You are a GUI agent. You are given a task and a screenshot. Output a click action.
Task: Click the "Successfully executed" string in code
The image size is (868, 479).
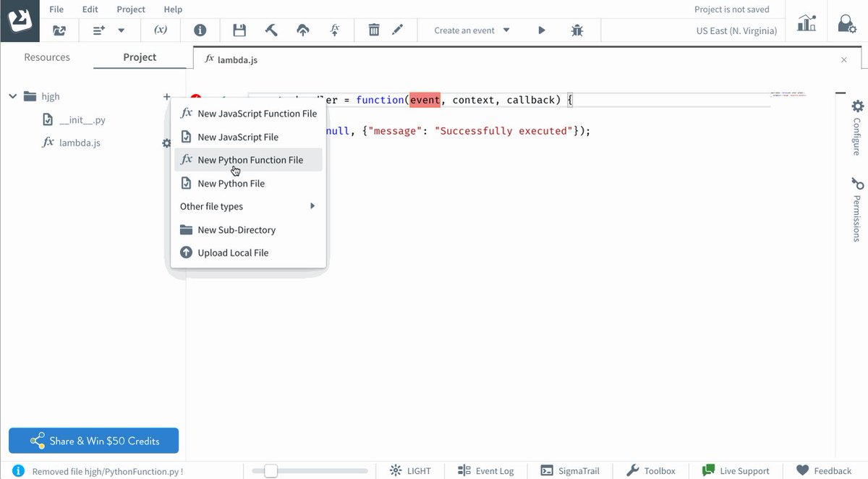tap(503, 131)
